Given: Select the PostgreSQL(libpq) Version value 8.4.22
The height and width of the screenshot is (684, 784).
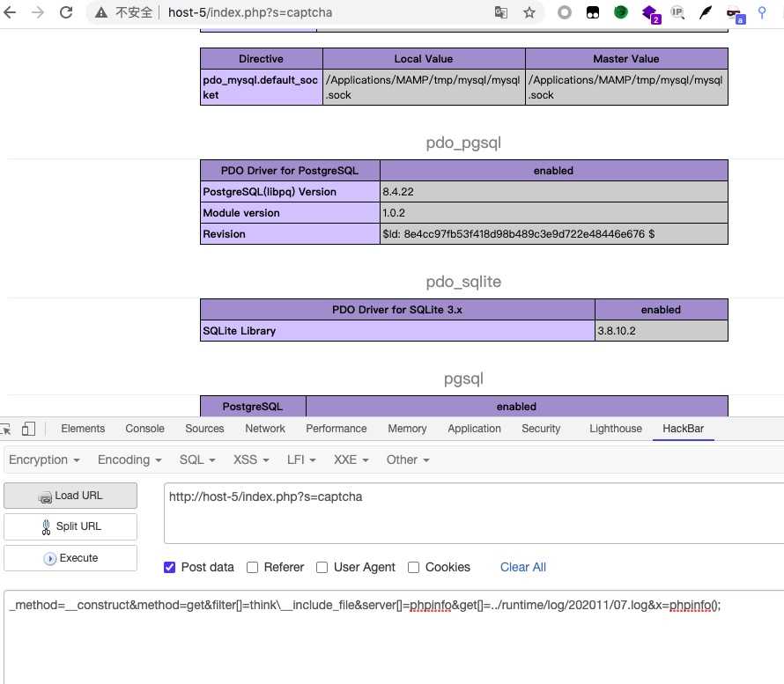Looking at the screenshot, I should 398,192.
